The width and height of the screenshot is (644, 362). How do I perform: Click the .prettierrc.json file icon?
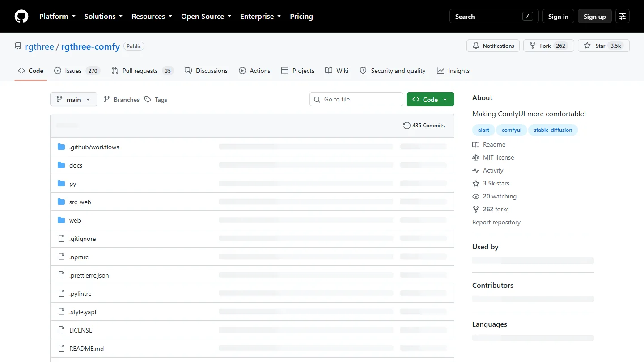(61, 275)
